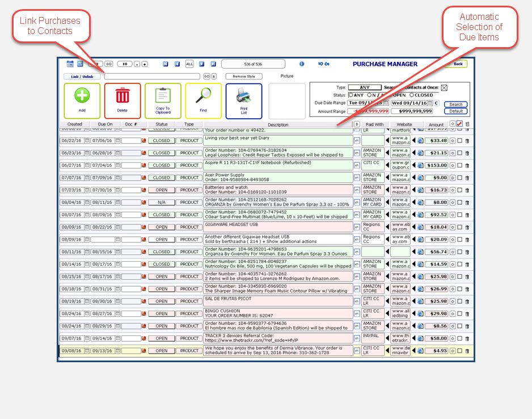Tick the checkbox on the $16.73 row
The width and height of the screenshot is (532, 419).
459,190
